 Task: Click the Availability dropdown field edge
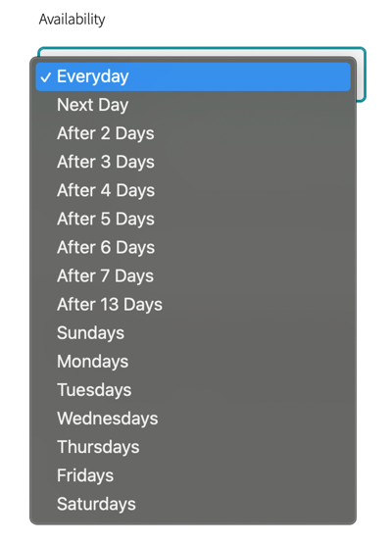coord(362,74)
